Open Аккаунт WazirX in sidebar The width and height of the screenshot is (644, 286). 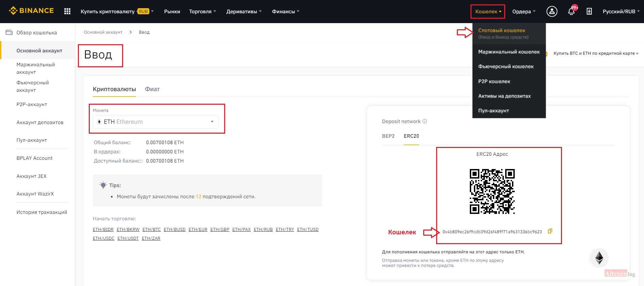[x=35, y=194]
